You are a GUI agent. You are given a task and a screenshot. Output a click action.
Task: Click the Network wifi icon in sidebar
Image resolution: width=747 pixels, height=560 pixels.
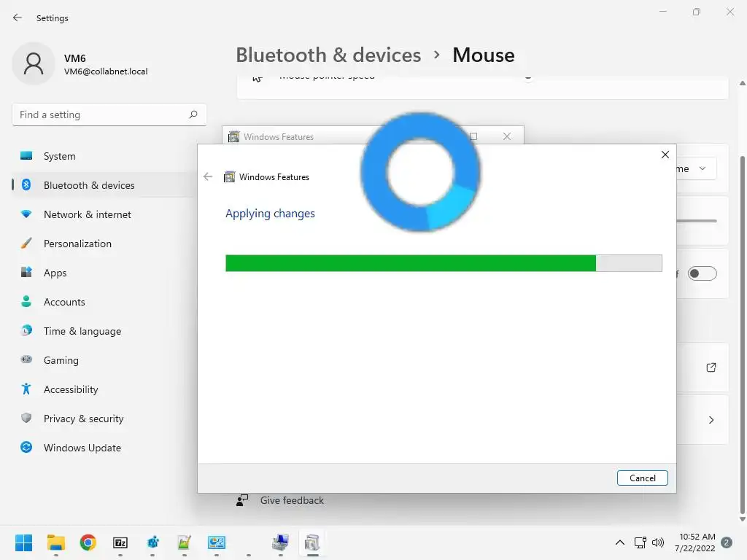(x=26, y=214)
